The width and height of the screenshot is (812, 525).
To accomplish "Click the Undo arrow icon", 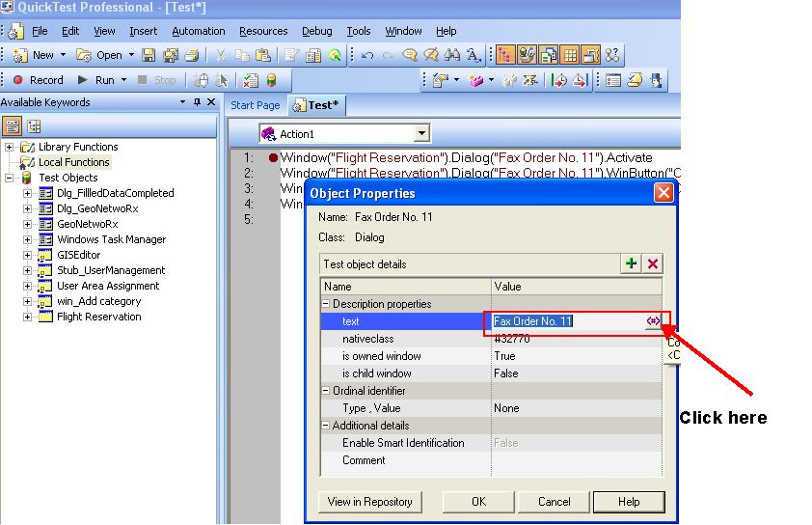I will [367, 55].
